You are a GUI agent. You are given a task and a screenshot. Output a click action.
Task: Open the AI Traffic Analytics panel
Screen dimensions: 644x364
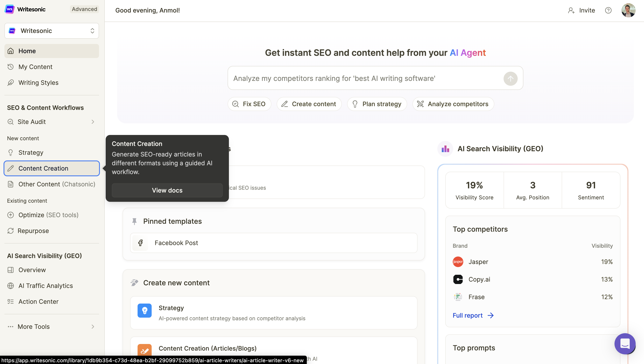(46, 286)
